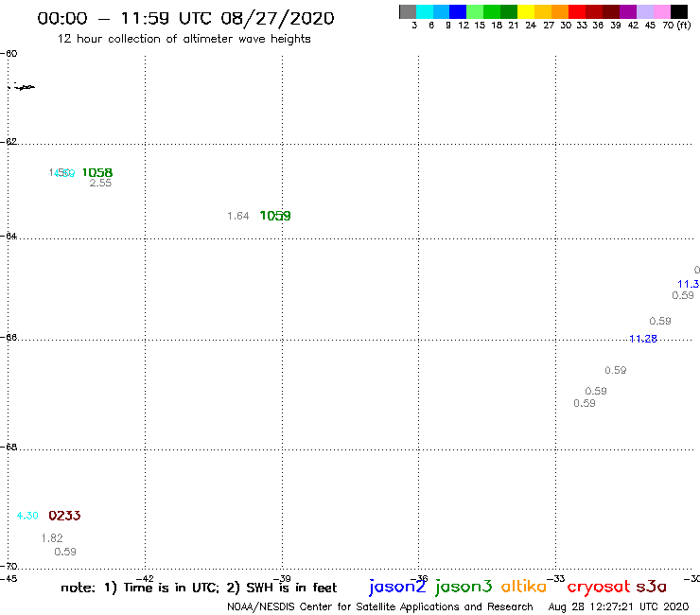
Task: Click the orange 'altika' legend label
Action: [524, 586]
